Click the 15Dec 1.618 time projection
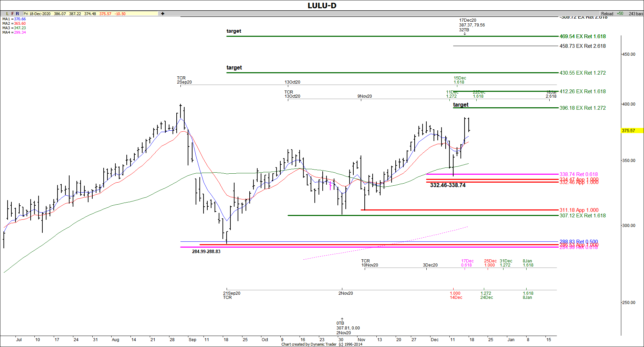 (x=460, y=80)
